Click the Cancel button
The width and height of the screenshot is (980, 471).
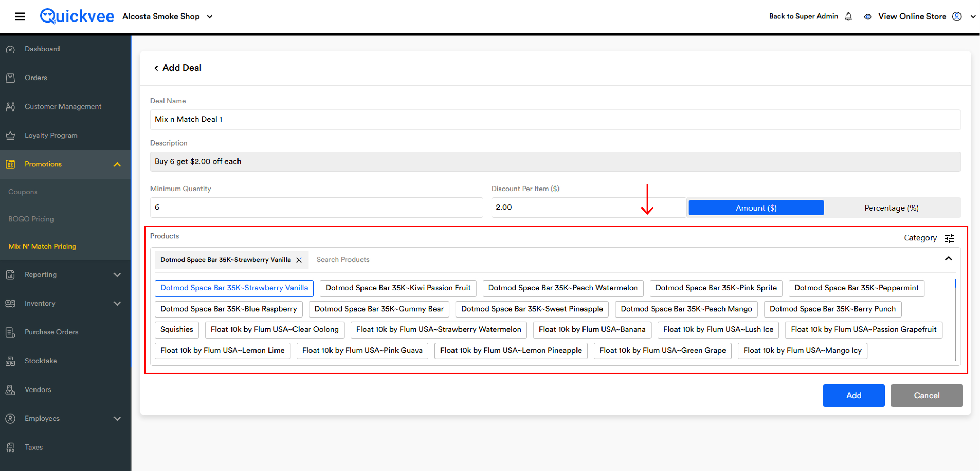point(926,395)
